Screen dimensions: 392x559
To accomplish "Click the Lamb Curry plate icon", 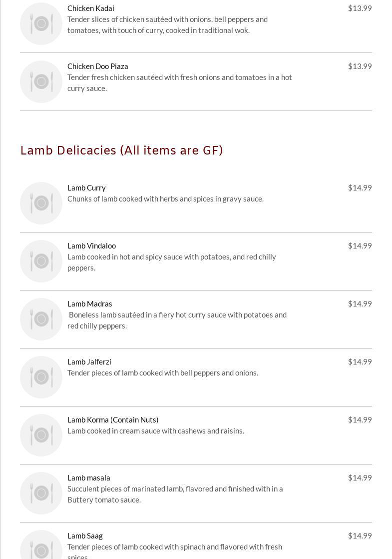I will click(41, 203).
